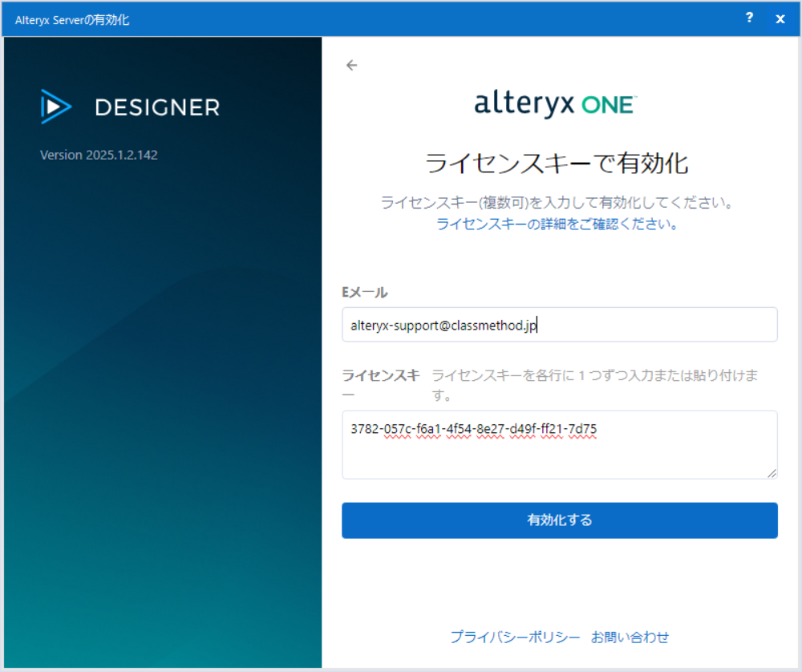The image size is (802, 672).
Task: Click the text area resize handle
Action: tap(772, 473)
